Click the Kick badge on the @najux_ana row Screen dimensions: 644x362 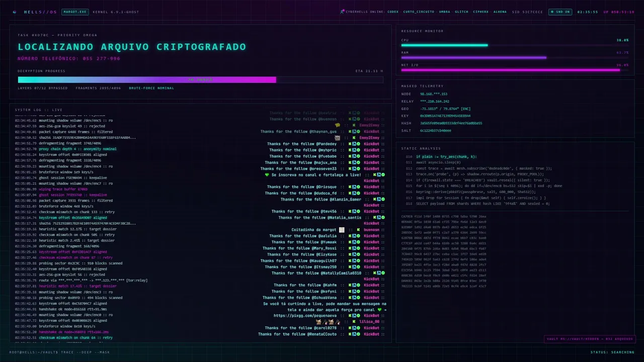tap(350, 162)
